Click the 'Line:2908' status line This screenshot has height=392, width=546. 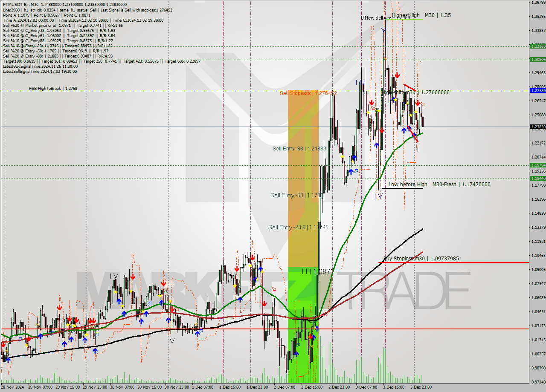(87, 10)
